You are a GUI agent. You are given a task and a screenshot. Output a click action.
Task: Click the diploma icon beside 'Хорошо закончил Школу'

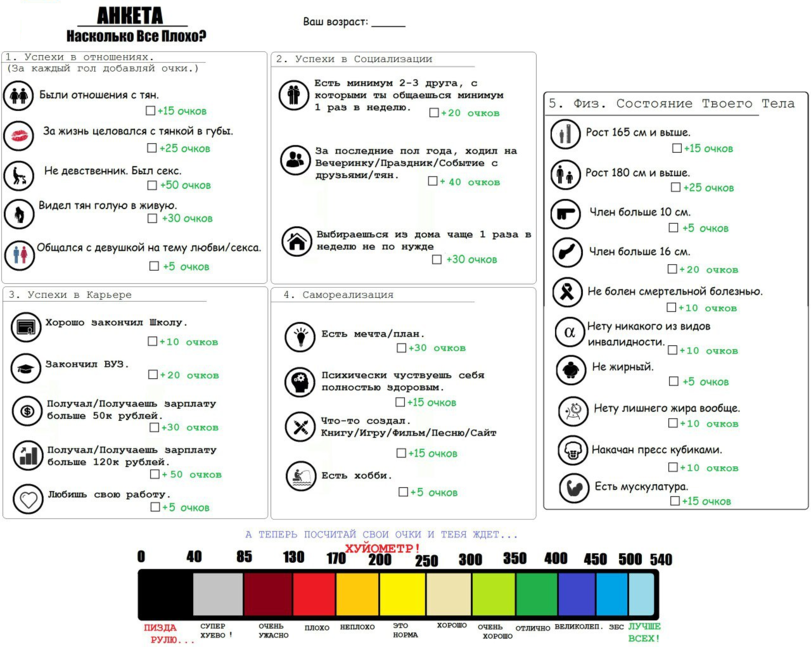pos(26,327)
